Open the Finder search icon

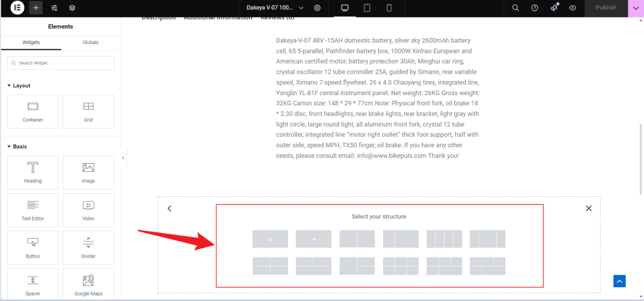pyautogui.click(x=515, y=8)
